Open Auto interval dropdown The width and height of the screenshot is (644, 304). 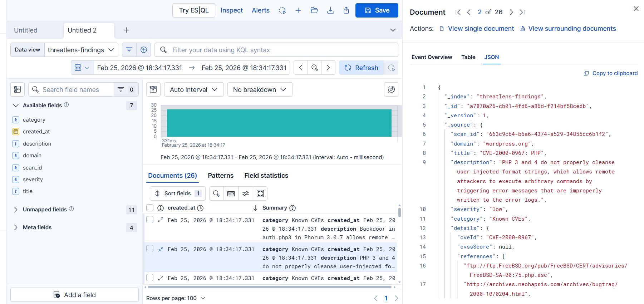coord(194,89)
